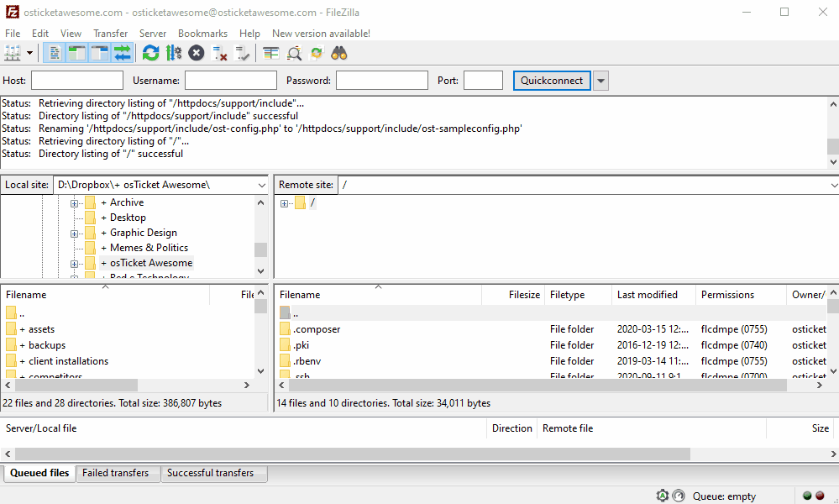Open Quickconnect history dropdown arrow
The height and width of the screenshot is (504, 839).
(600, 81)
